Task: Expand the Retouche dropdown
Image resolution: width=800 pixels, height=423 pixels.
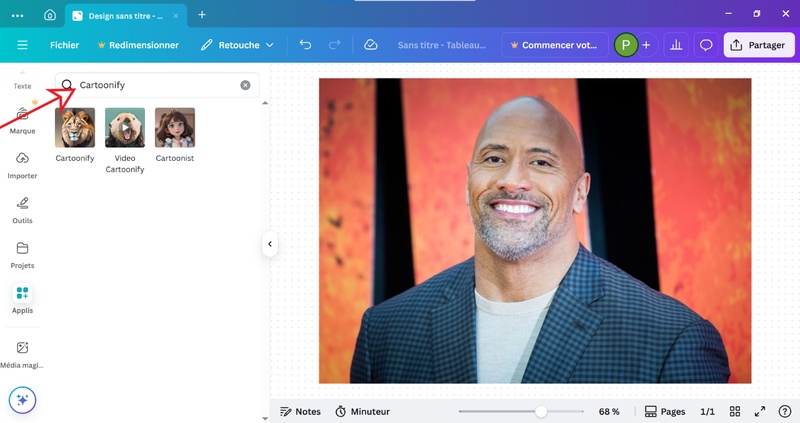Action: 237,45
